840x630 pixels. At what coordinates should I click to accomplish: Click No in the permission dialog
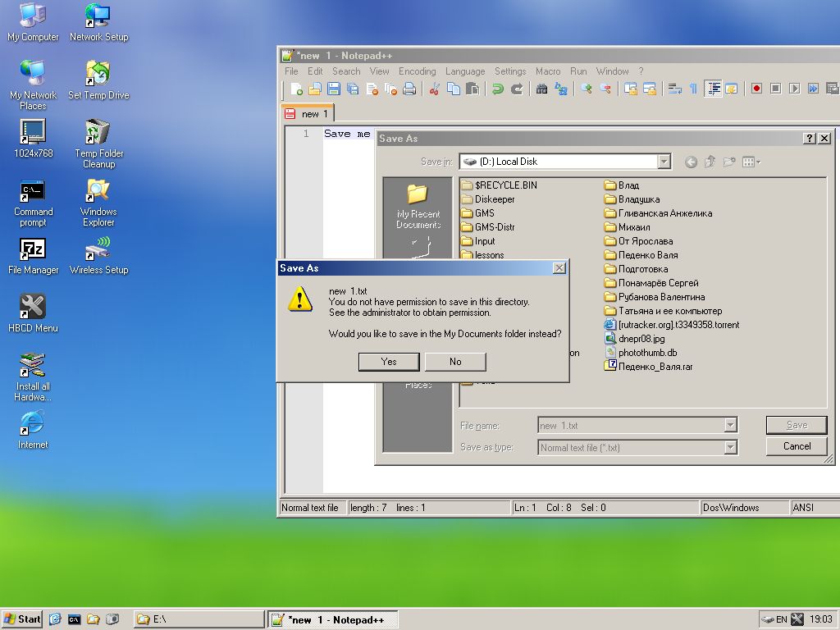coord(455,362)
